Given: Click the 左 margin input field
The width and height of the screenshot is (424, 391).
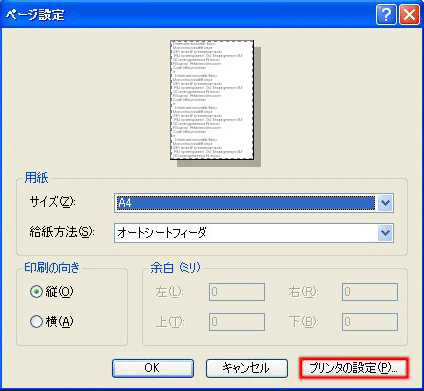Looking at the screenshot, I should click(237, 292).
